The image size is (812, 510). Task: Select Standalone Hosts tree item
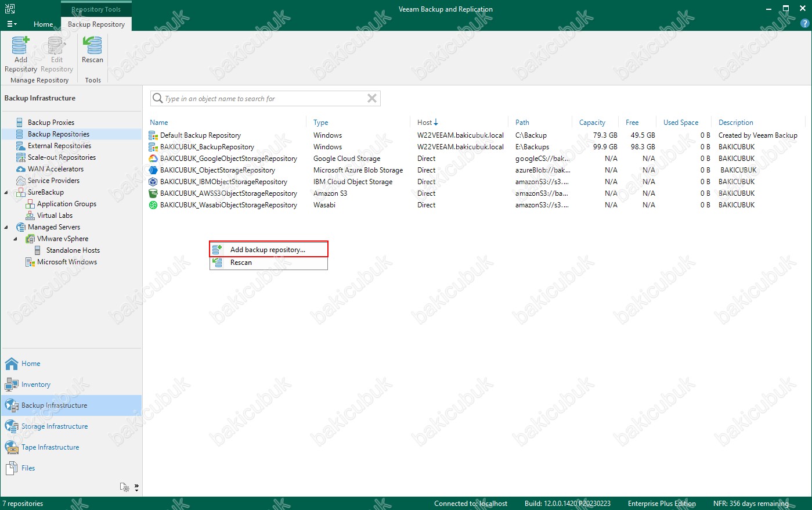73,250
